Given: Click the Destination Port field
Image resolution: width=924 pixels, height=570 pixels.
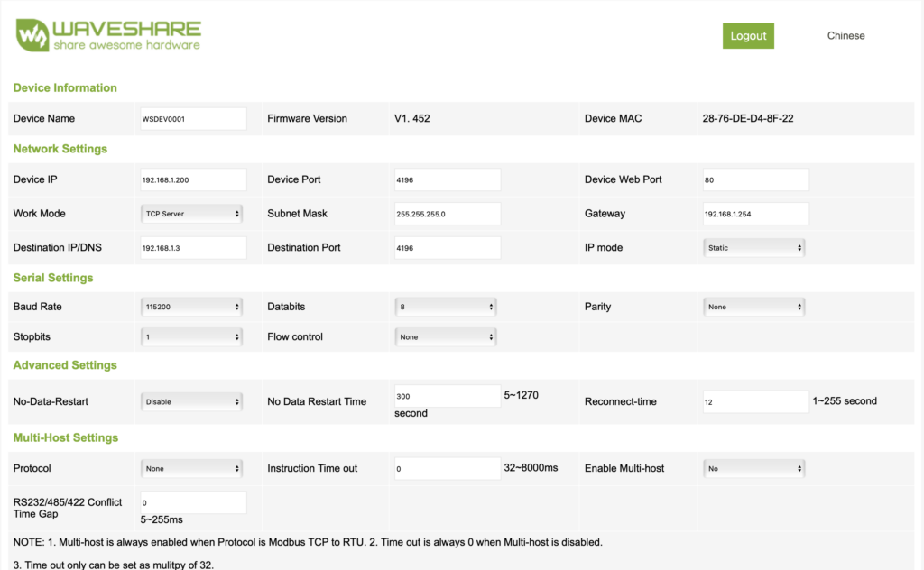Looking at the screenshot, I should (x=448, y=248).
